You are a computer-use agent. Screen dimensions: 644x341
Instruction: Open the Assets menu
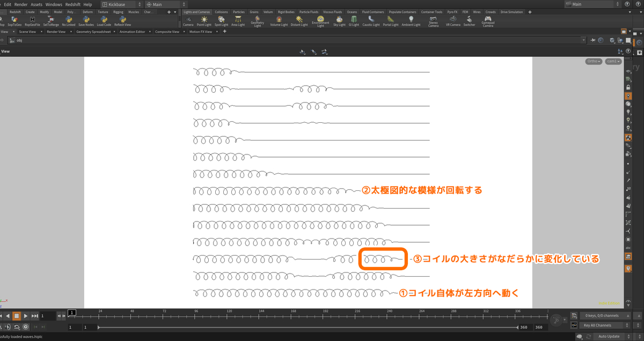(x=36, y=4)
